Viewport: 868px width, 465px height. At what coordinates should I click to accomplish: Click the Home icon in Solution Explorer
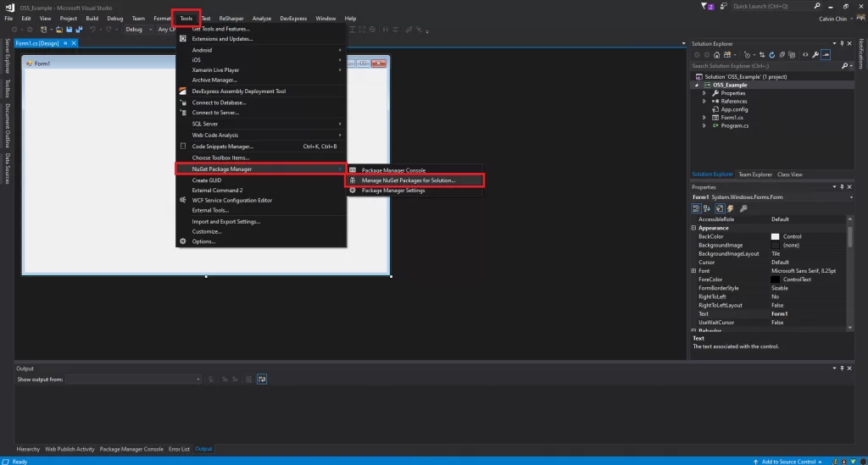717,55
